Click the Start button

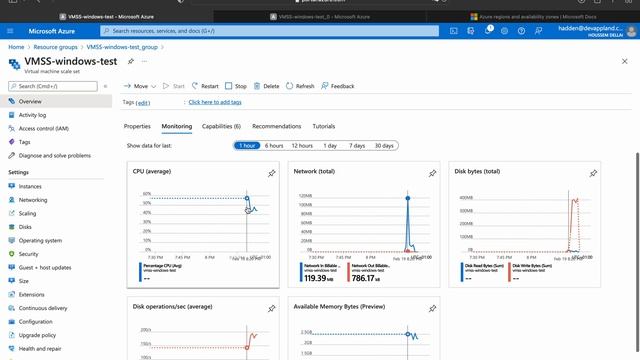coord(174,86)
